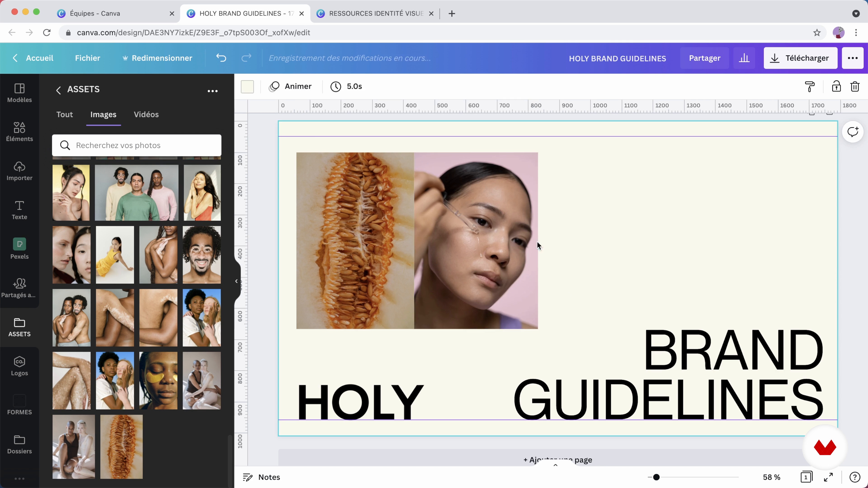Image resolution: width=868 pixels, height=488 pixels.
Task: Open the Pexels sidebar panel
Action: (19, 249)
